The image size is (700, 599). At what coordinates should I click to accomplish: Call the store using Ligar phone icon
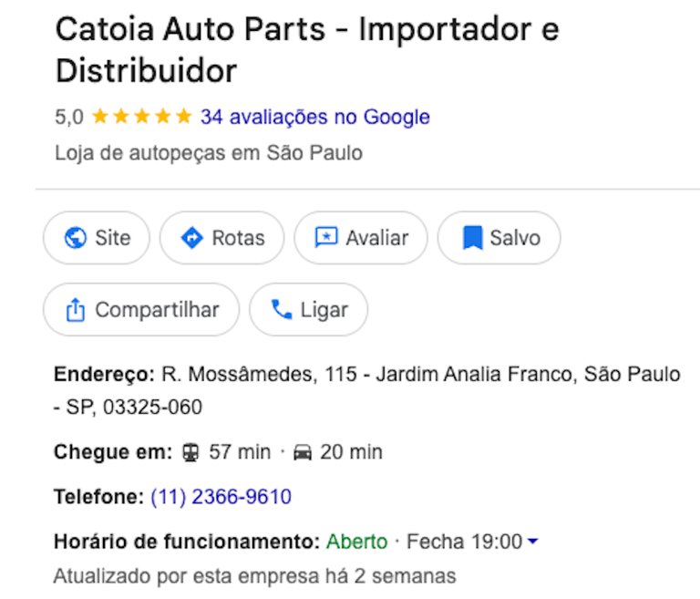282,310
